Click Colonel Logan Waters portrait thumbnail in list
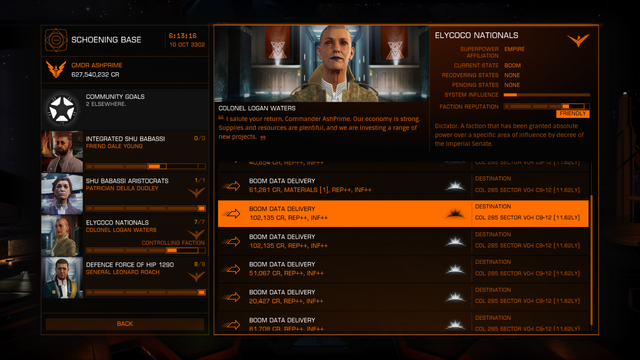 tap(62, 236)
